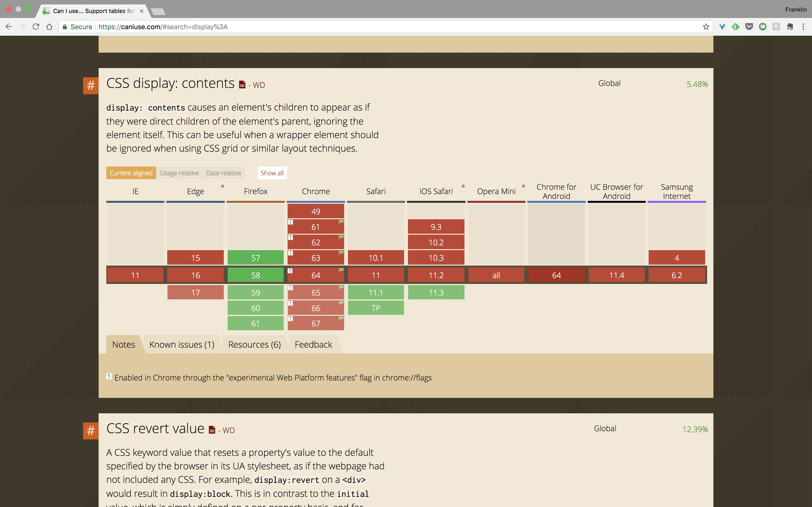Open the spec document icon beside CSS revert value
Screen dimensions: 812x507
(x=212, y=430)
